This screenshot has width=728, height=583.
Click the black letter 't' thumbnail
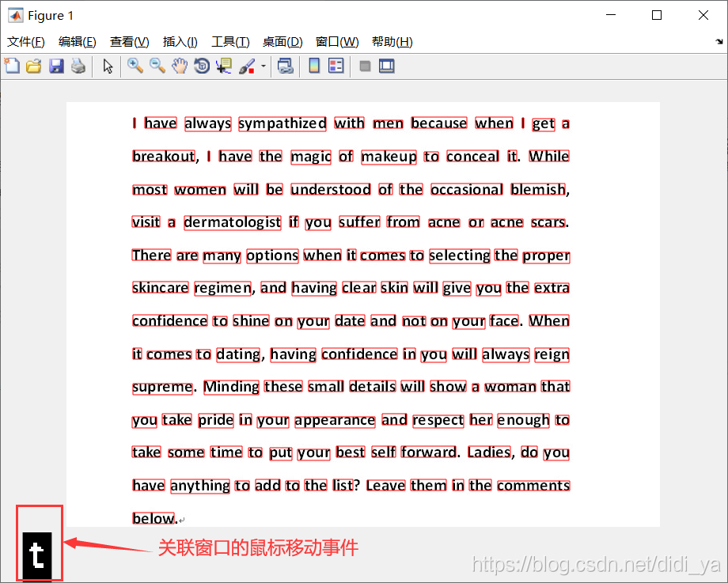pos(37,555)
